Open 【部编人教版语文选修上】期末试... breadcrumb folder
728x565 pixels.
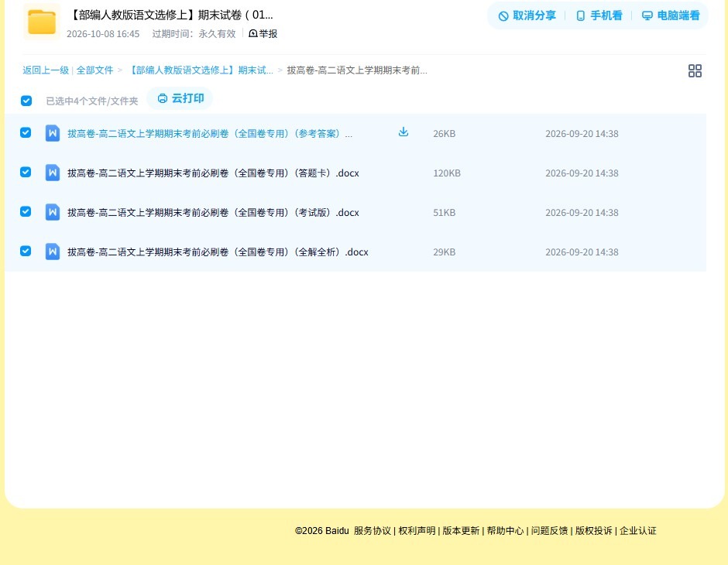(x=200, y=70)
